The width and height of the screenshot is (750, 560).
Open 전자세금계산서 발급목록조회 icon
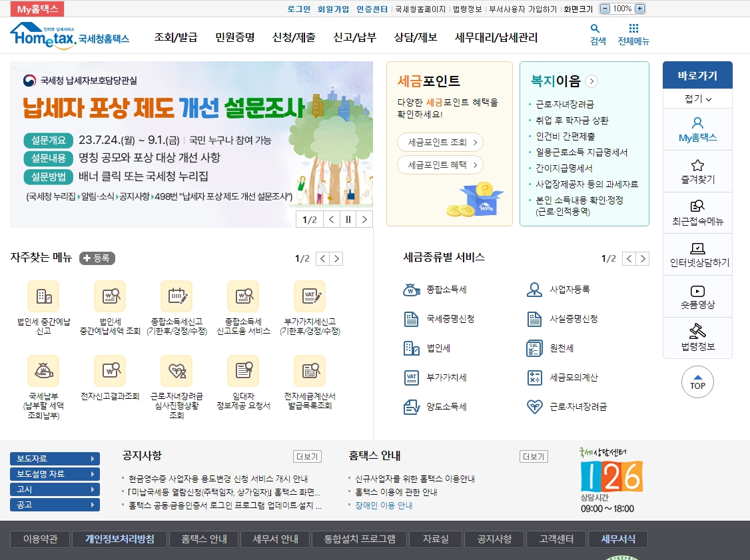click(310, 371)
